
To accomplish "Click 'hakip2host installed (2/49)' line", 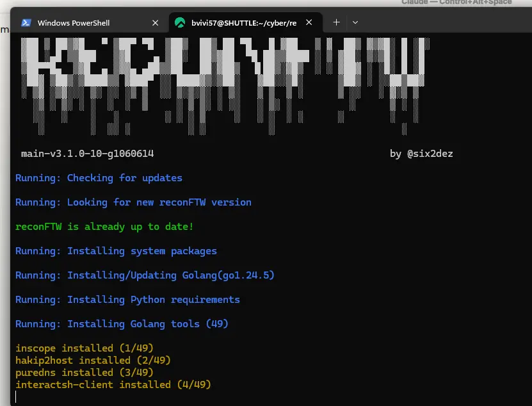I will click(x=93, y=360).
